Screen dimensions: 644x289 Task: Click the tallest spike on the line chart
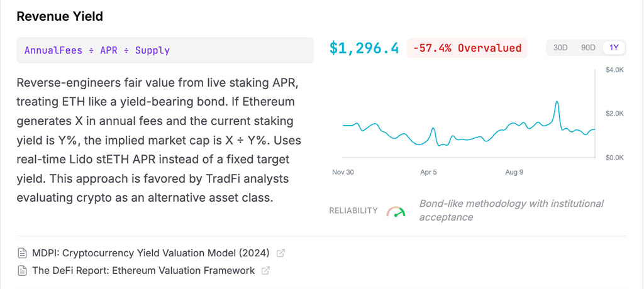coord(557,102)
